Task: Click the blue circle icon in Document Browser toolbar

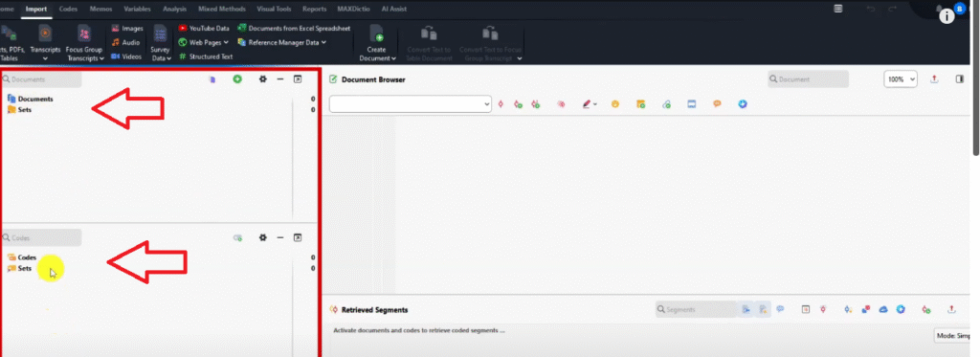Action: (743, 104)
